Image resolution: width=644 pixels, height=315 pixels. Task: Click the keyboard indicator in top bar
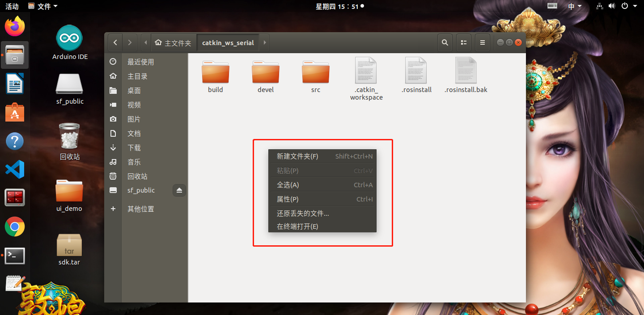coord(552,6)
